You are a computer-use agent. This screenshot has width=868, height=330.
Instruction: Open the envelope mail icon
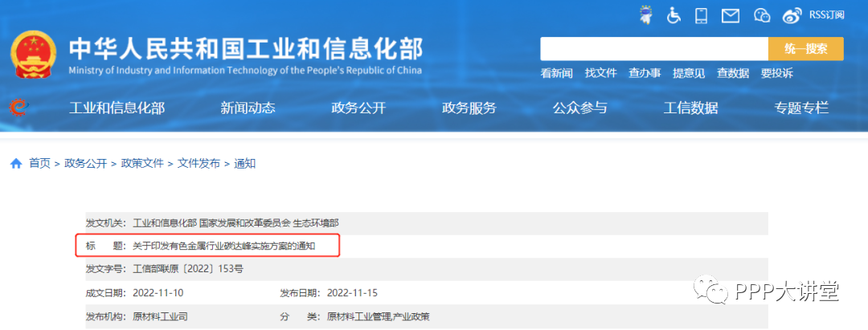coord(730,14)
